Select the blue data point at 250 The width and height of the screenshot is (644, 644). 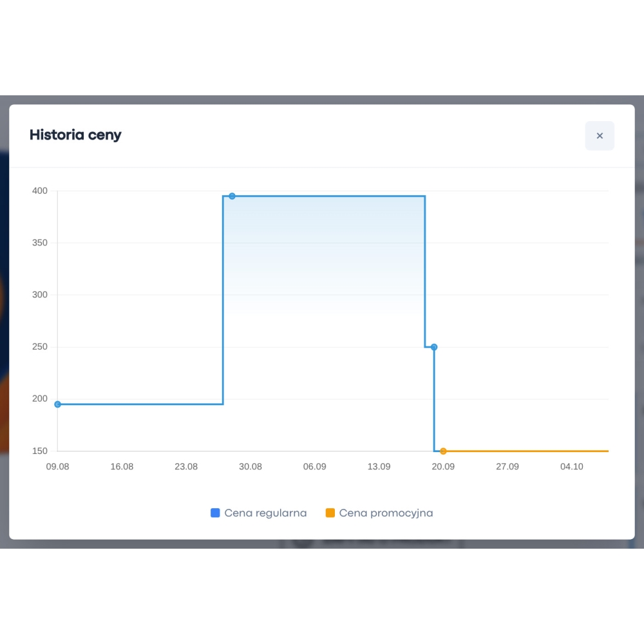[x=433, y=347]
